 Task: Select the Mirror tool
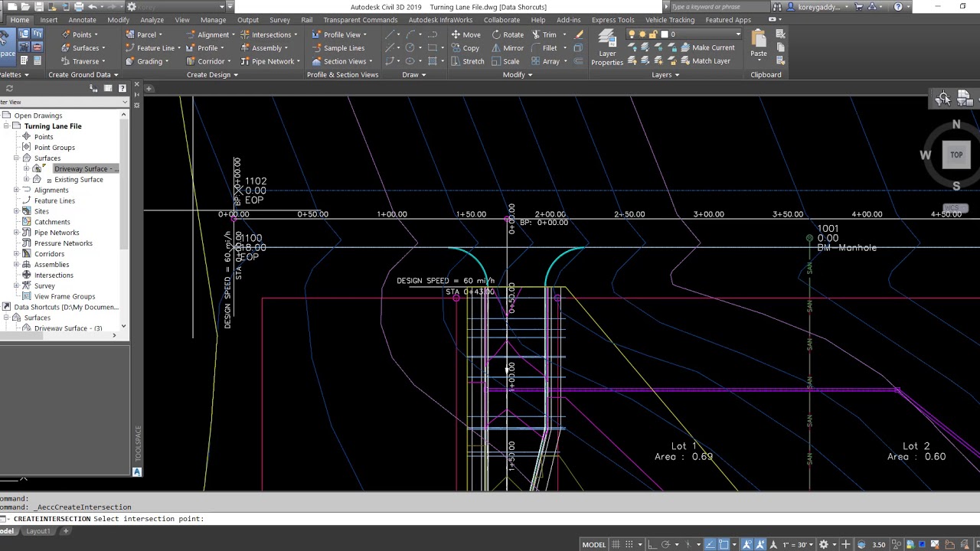point(508,47)
